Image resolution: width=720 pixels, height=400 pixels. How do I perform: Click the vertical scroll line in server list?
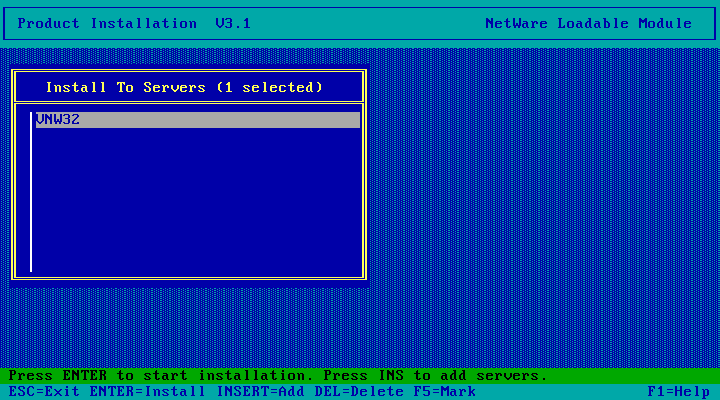[31, 192]
